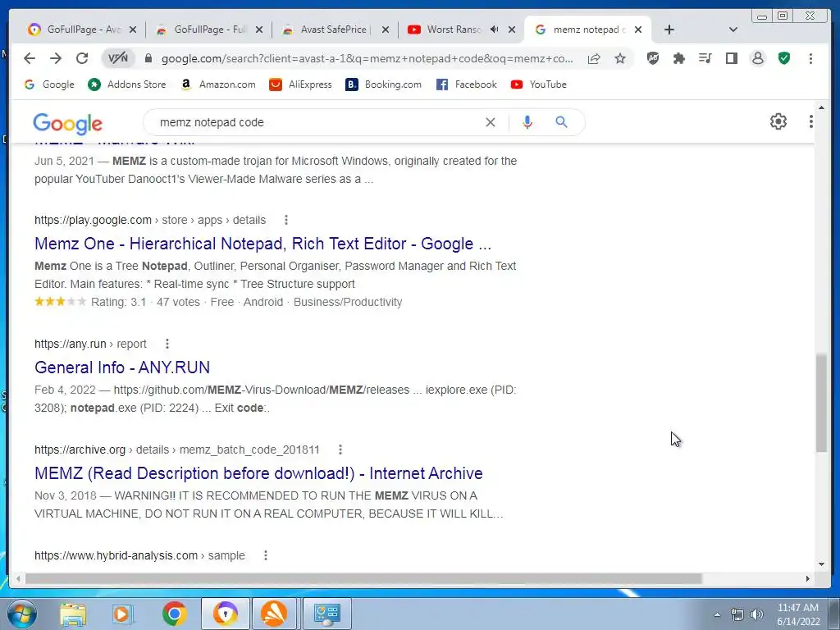The width and height of the screenshot is (840, 630).
Task: Close the Avast SafePrice tab
Action: 386,30
